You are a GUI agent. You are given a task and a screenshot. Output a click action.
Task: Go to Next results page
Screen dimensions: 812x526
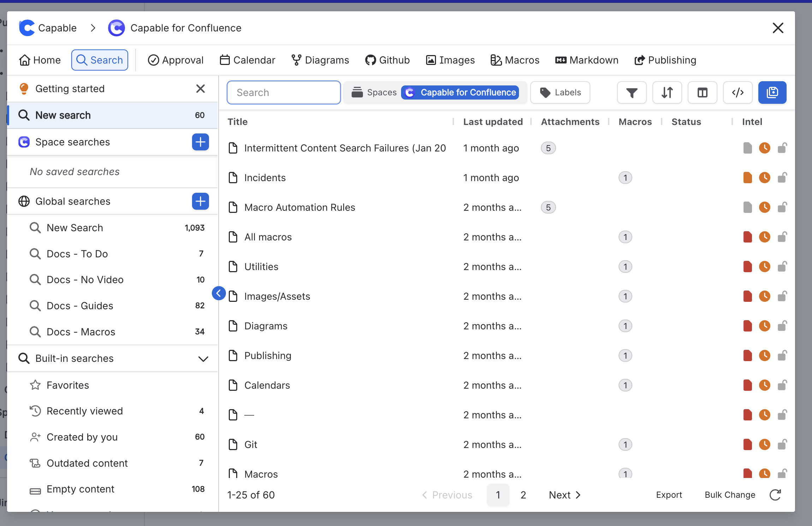(565, 495)
